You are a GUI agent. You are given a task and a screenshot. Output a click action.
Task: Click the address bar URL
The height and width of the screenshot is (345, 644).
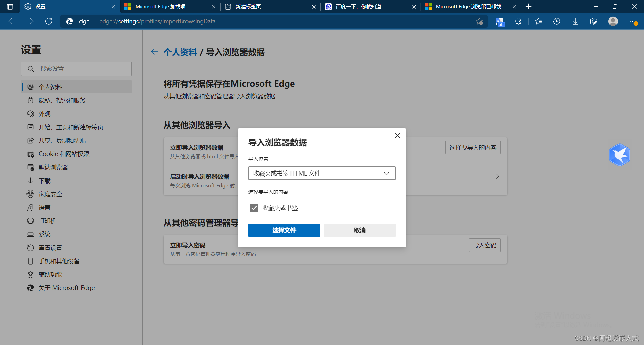coord(157,21)
